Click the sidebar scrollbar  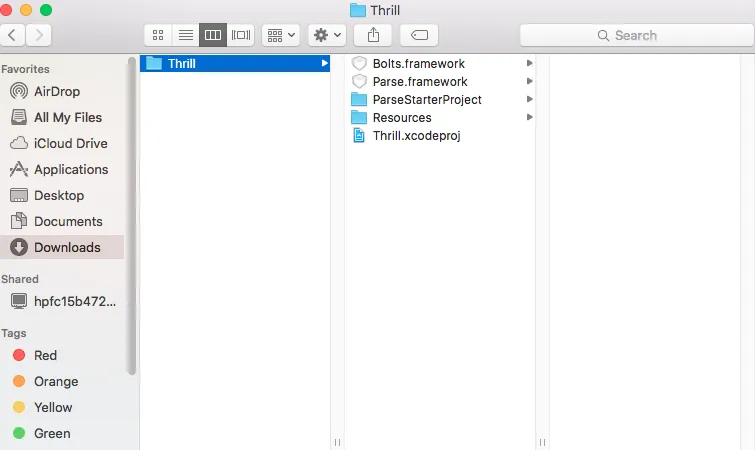(131, 217)
